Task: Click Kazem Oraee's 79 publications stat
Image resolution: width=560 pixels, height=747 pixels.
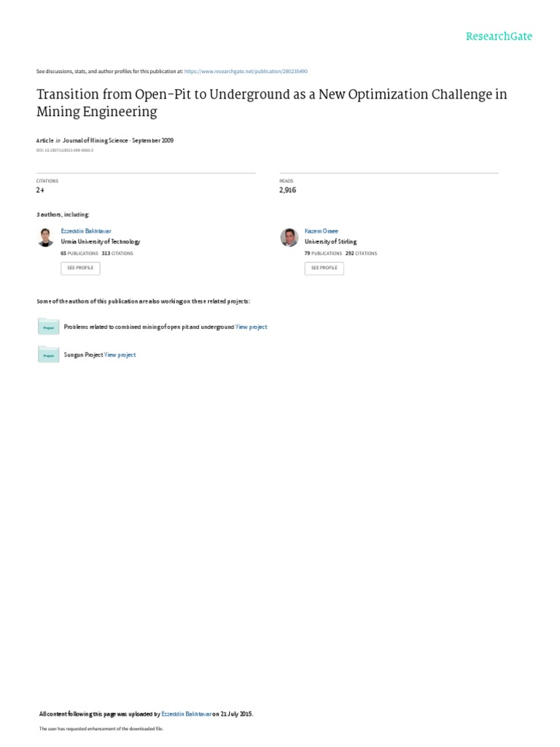Action: (x=323, y=253)
